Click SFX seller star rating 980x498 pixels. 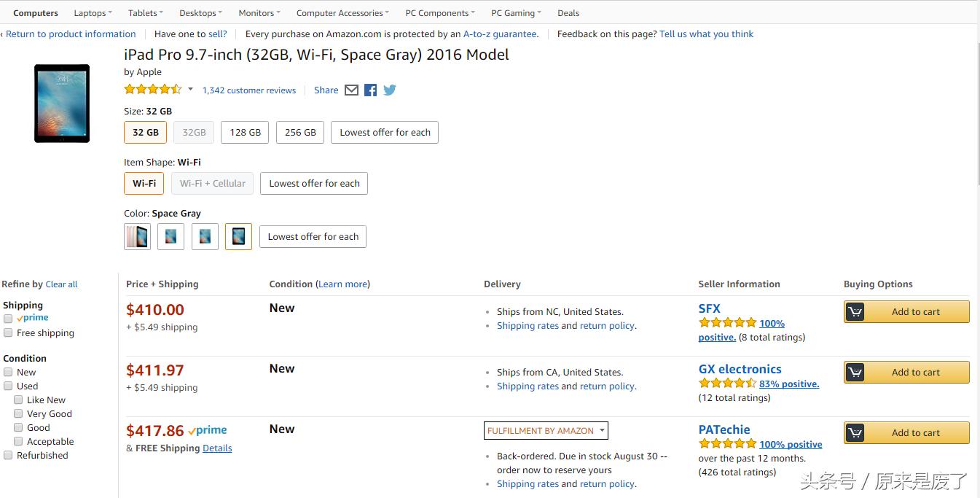tap(727, 323)
